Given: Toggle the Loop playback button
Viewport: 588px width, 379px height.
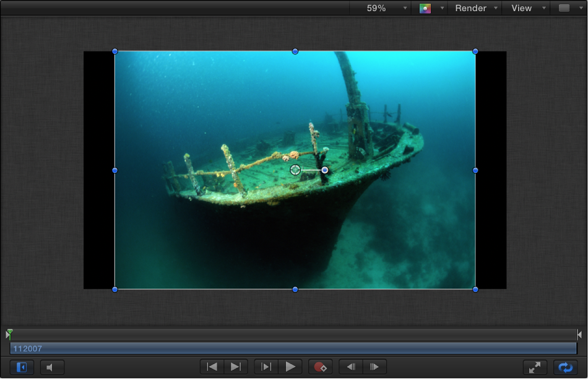Looking at the screenshot, I should (566, 367).
